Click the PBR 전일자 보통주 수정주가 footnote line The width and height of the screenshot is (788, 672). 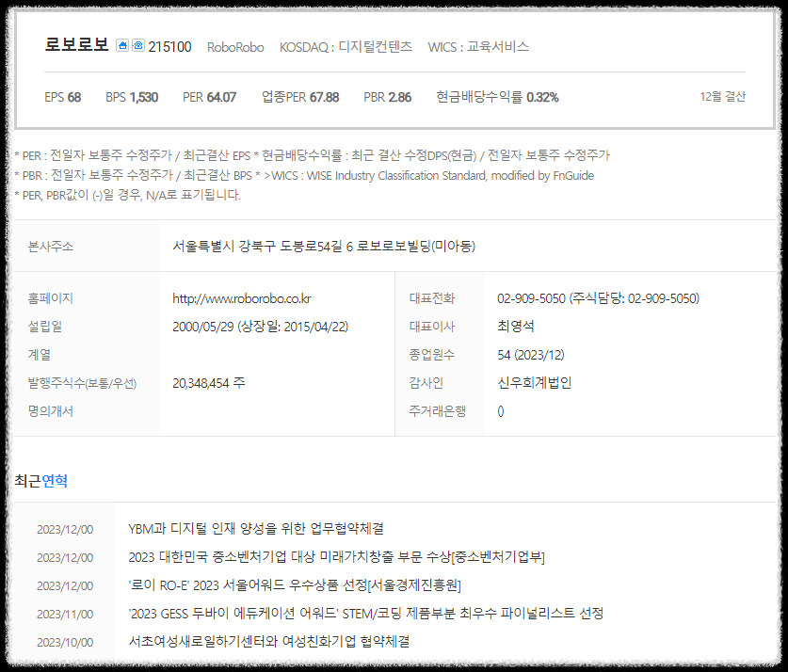click(x=304, y=176)
